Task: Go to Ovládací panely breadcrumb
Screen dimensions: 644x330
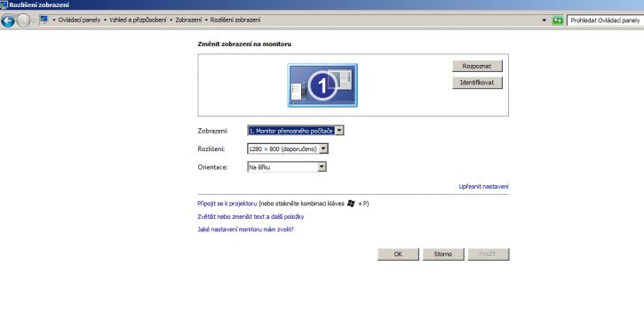Action: [79, 20]
